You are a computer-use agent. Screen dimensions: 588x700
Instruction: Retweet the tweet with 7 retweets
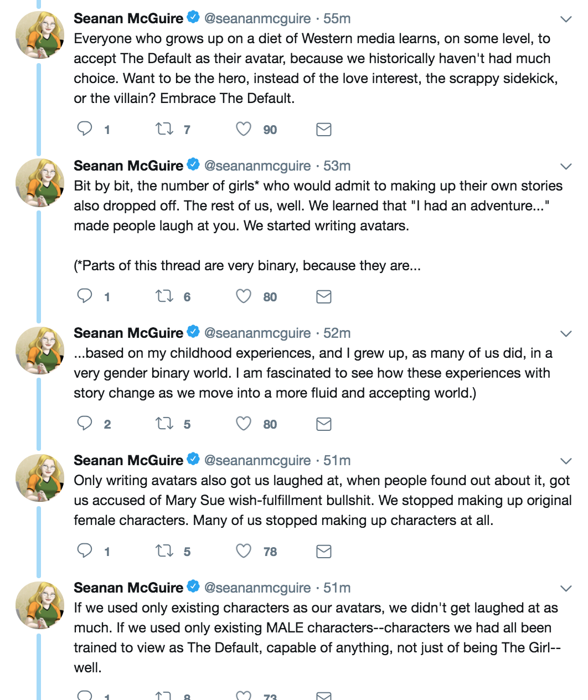[164, 129]
